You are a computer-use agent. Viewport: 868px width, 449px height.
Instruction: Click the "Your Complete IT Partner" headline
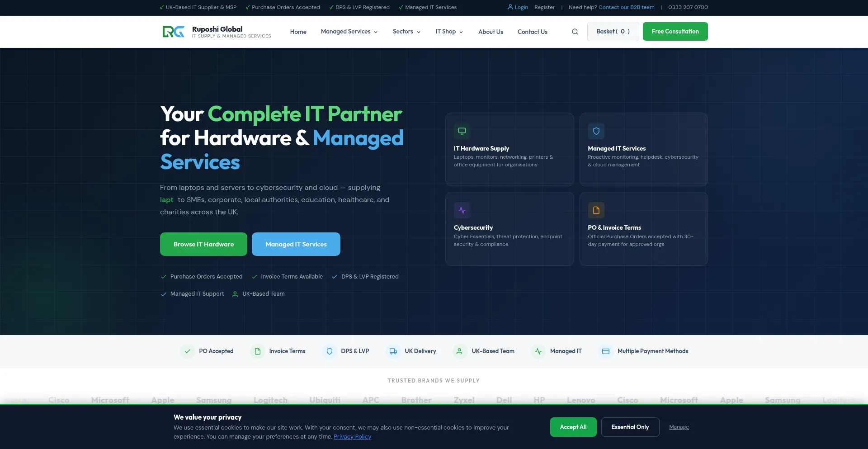pos(281,114)
